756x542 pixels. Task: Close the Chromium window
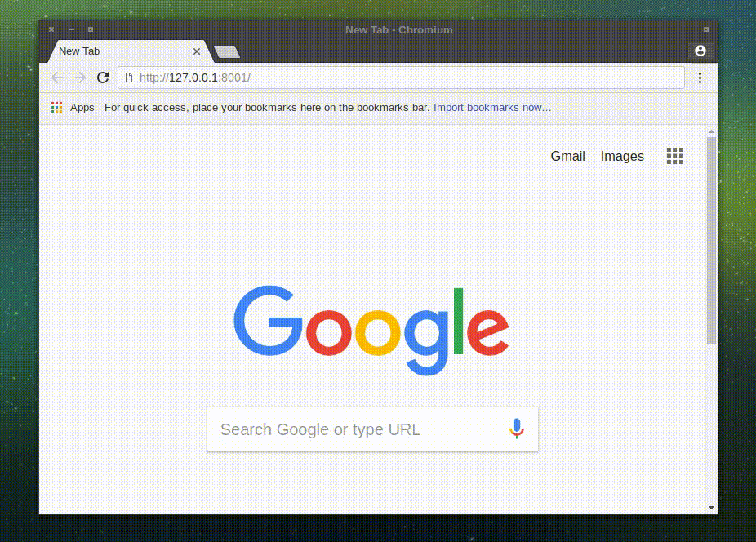click(51, 29)
